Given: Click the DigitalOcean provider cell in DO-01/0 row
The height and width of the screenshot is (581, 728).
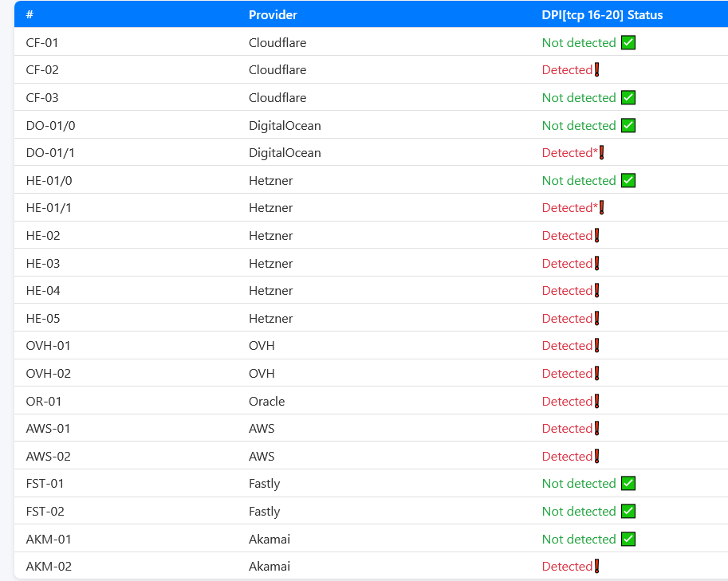Looking at the screenshot, I should 285,125.
